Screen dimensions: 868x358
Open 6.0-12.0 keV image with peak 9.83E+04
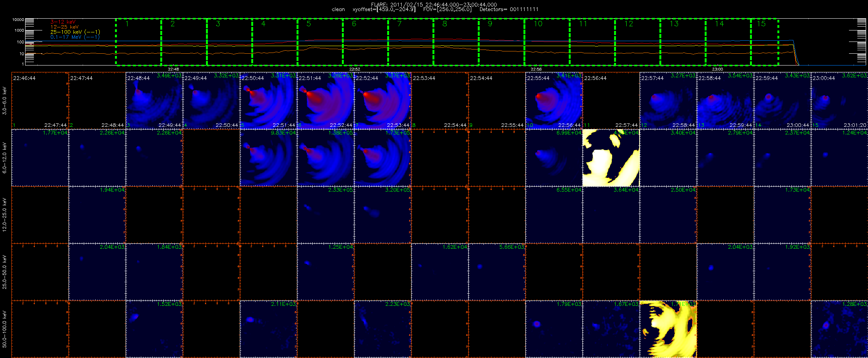268,158
